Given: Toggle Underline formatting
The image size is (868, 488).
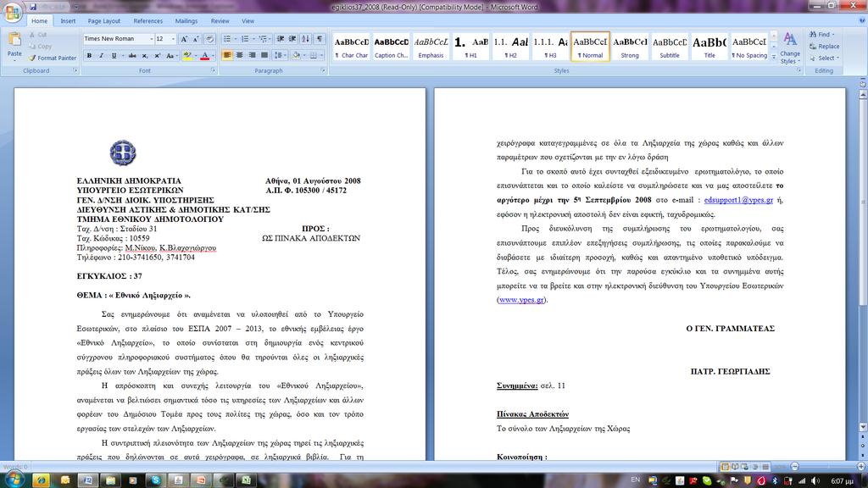Looking at the screenshot, I should point(114,55).
